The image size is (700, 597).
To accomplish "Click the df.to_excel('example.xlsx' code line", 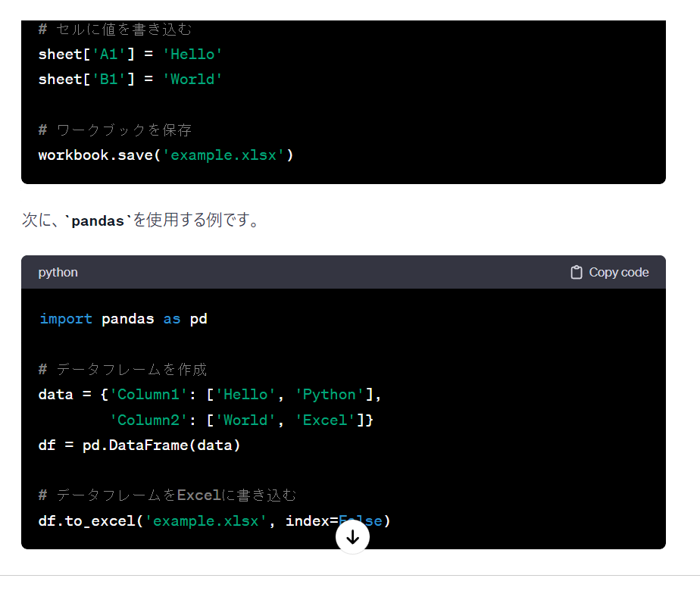I will click(214, 520).
